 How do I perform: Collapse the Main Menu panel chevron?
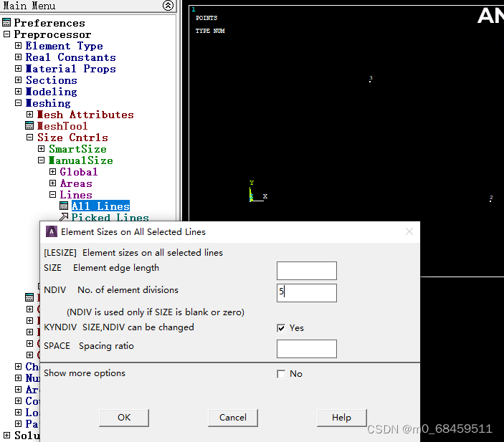(x=168, y=5)
